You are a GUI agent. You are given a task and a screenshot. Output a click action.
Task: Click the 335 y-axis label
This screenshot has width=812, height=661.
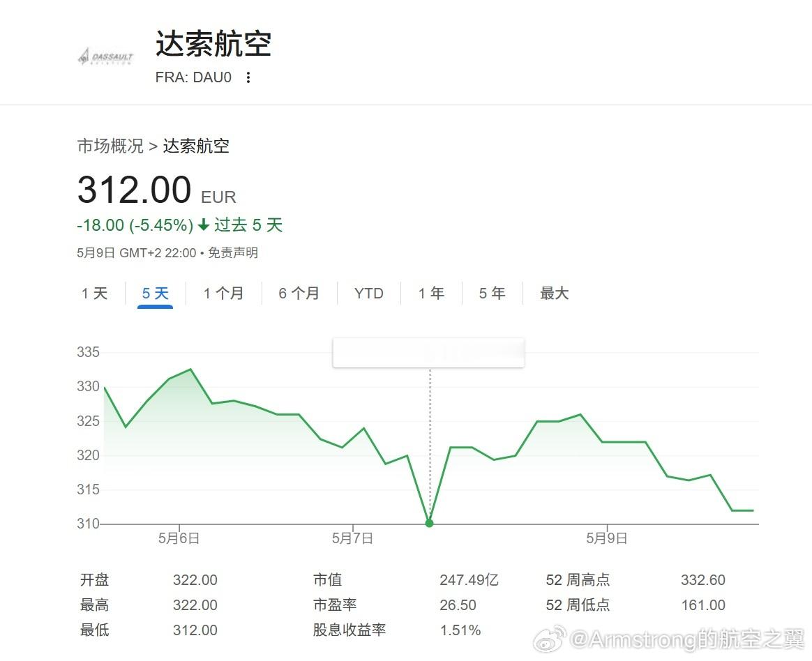click(x=88, y=353)
